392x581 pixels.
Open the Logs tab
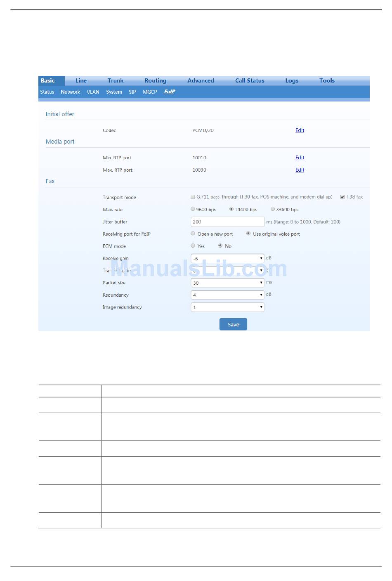pos(292,80)
